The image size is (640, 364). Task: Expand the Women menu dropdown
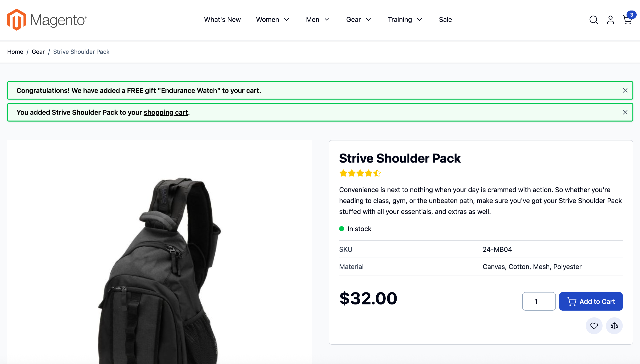tap(273, 20)
